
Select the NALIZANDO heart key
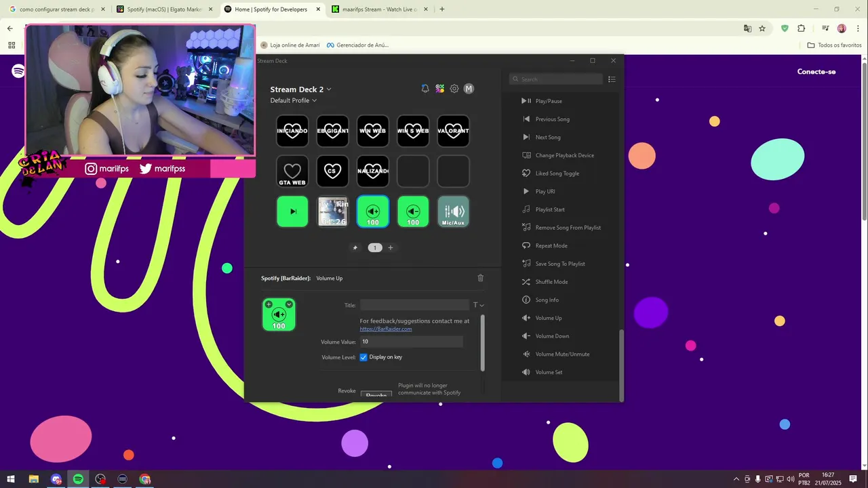tap(373, 171)
